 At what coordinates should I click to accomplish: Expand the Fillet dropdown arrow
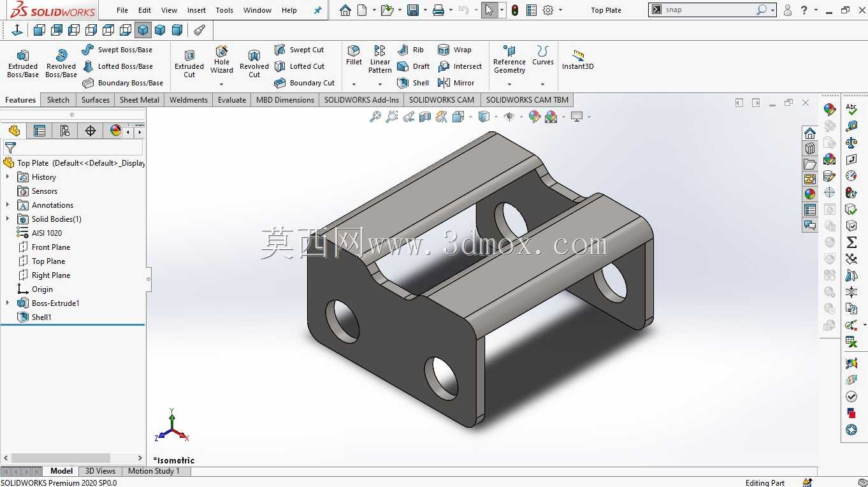click(x=354, y=84)
